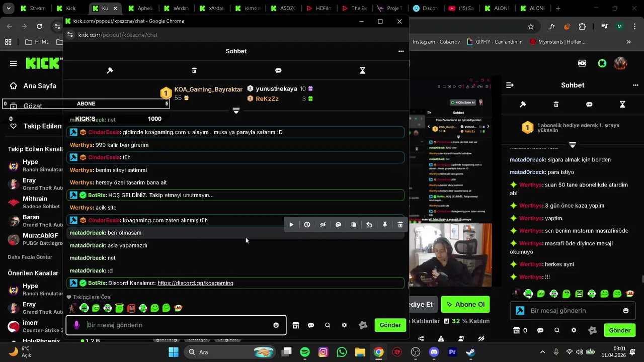Image resolution: width=644 pixels, height=362 pixels.
Task: Click the Abone Ol subscribe button
Action: tap(465, 304)
